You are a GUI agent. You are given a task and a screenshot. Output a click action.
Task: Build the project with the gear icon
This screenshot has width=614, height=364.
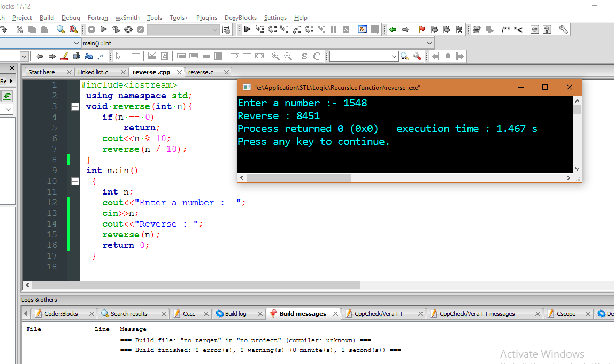pos(92,29)
